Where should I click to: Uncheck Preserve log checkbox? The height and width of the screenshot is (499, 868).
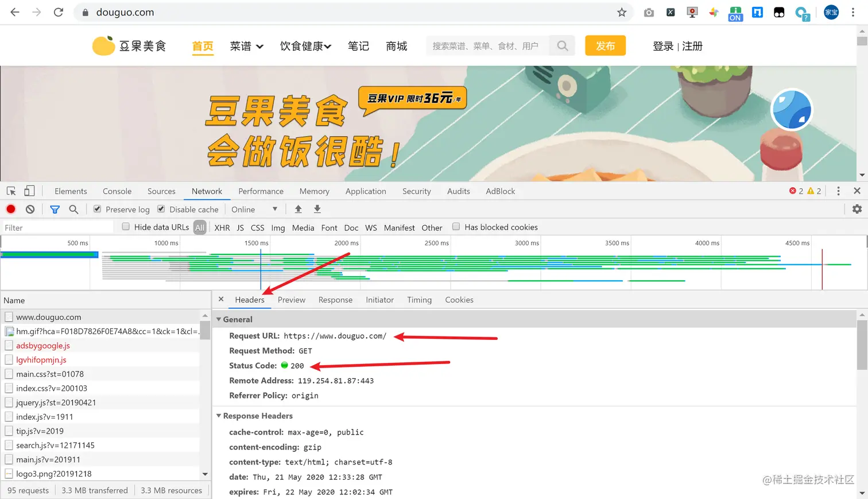point(98,209)
